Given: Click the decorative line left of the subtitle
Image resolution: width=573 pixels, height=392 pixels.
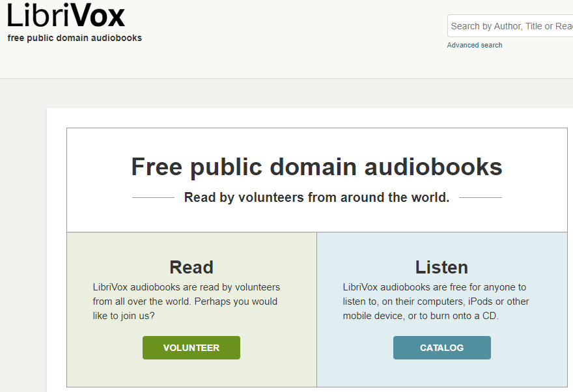Looking at the screenshot, I should pyautogui.click(x=153, y=197).
